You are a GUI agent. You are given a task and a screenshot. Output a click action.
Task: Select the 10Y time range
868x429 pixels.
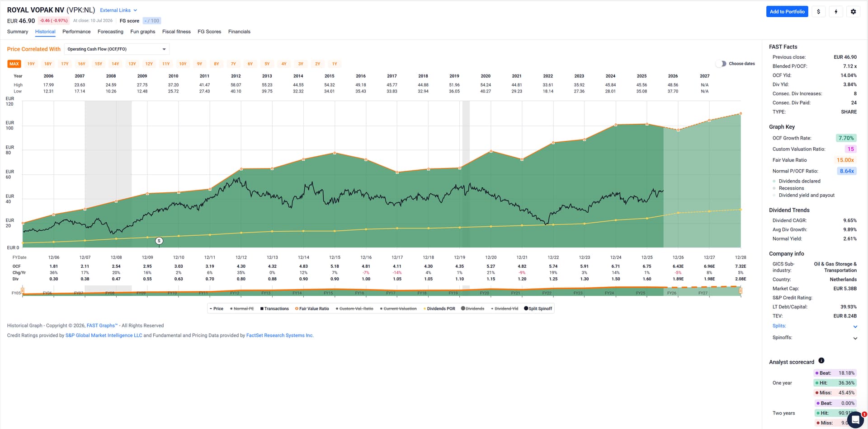point(183,64)
